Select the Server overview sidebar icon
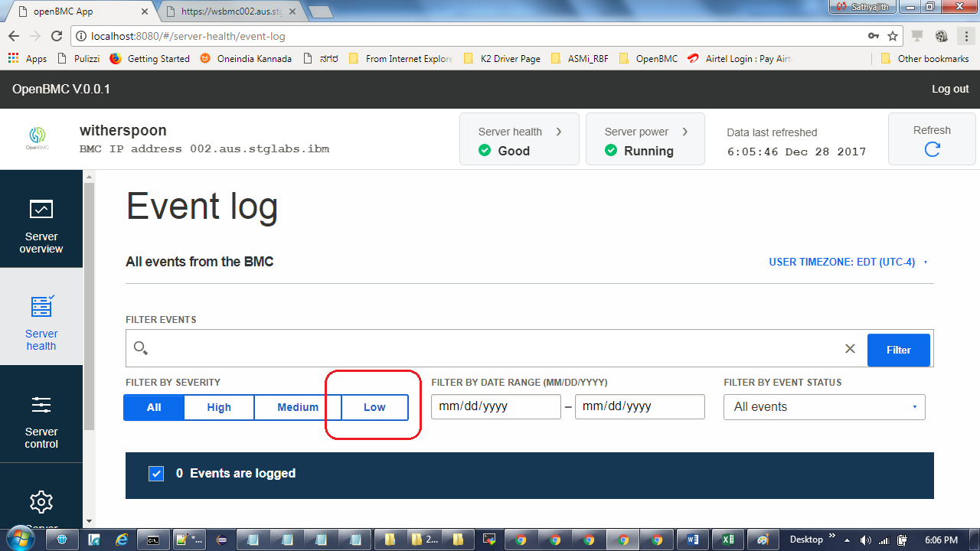Viewport: 980px width, 551px height. click(41, 209)
